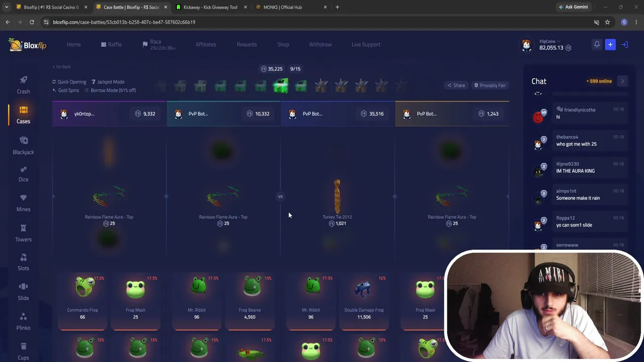Click the PvP Bot with 10,332 score
Viewport: 644px width, 362px height.
(223, 114)
